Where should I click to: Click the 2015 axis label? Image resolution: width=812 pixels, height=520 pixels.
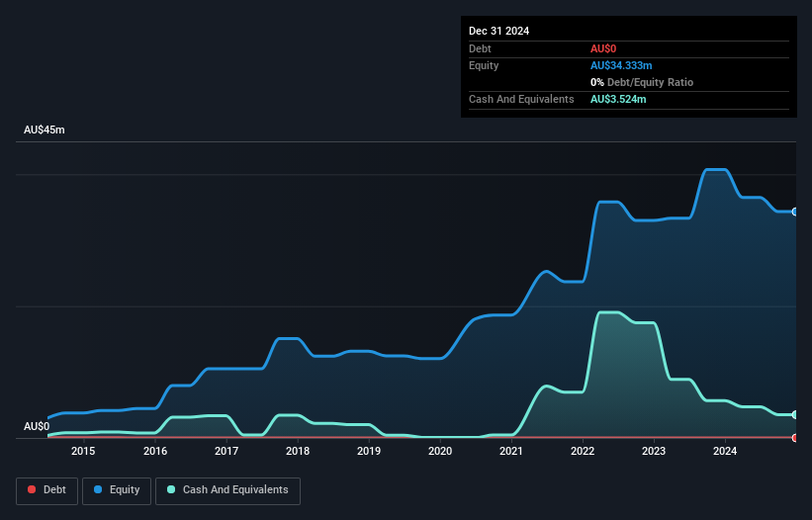(x=83, y=451)
